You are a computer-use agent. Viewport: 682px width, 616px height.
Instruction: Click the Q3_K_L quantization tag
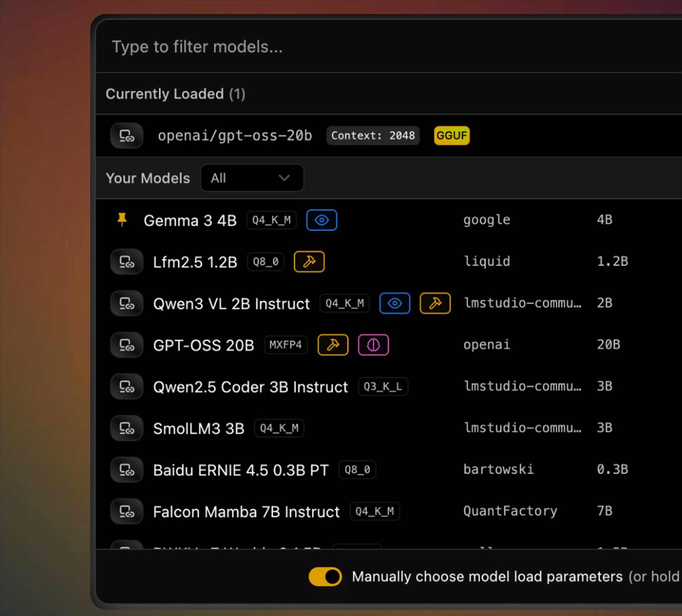[x=383, y=387]
